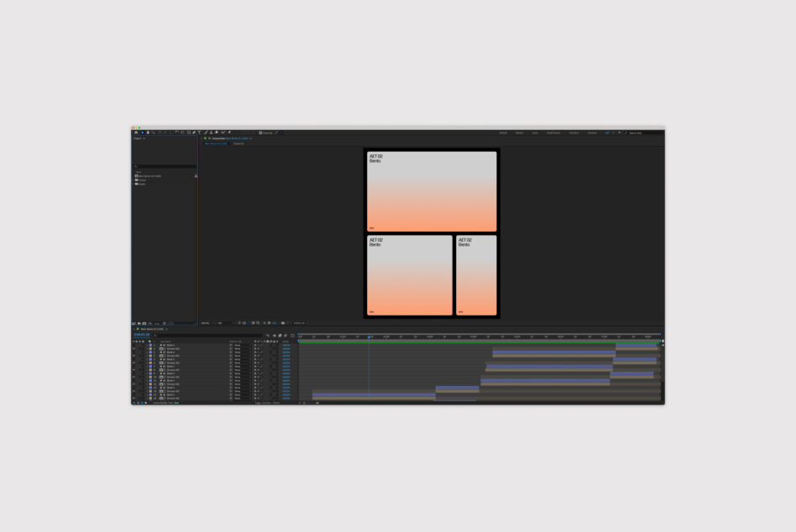796x532 pixels.
Task: Select the Main Bento 02 timeline tab
Action: (152, 329)
